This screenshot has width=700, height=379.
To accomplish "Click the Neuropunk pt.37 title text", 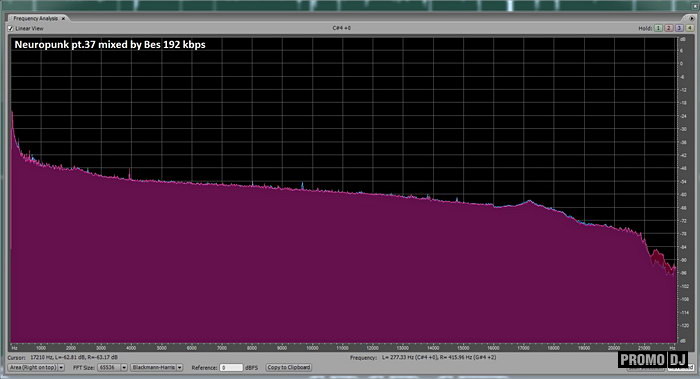I will pos(110,45).
